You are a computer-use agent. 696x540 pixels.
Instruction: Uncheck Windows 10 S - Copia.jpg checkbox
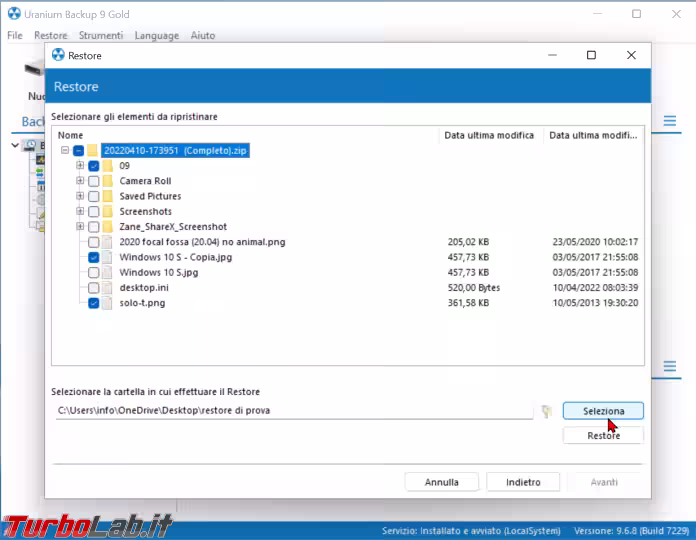pos(94,257)
